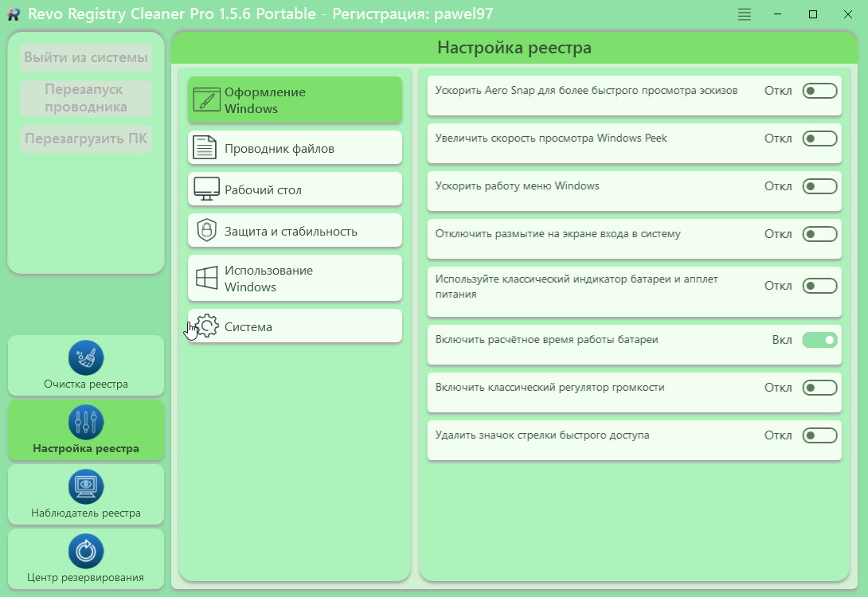The width and height of the screenshot is (868, 597).
Task: Click 'Ускорить работу меню Windows' text
Action: click(x=517, y=185)
